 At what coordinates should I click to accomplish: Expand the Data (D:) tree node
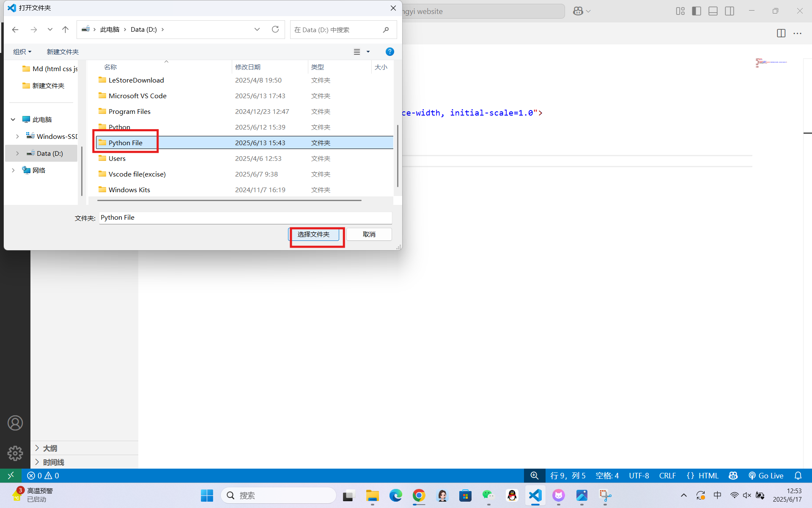[x=17, y=153]
